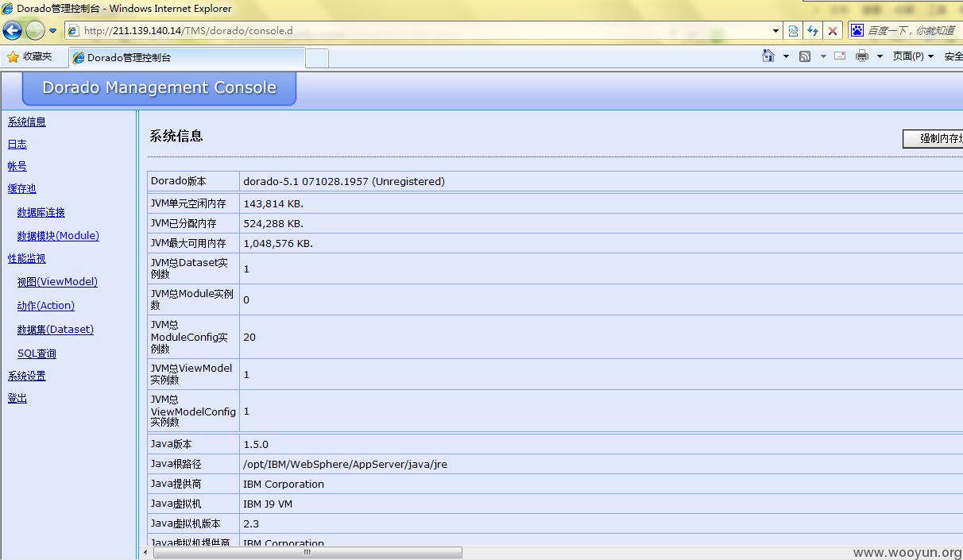Click the Home toolbar icon
Image resolution: width=963 pixels, height=560 pixels.
coord(768,56)
